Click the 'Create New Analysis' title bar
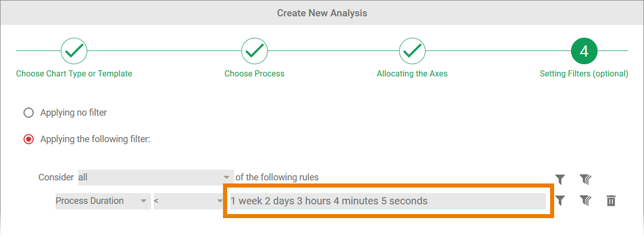 coord(322,13)
